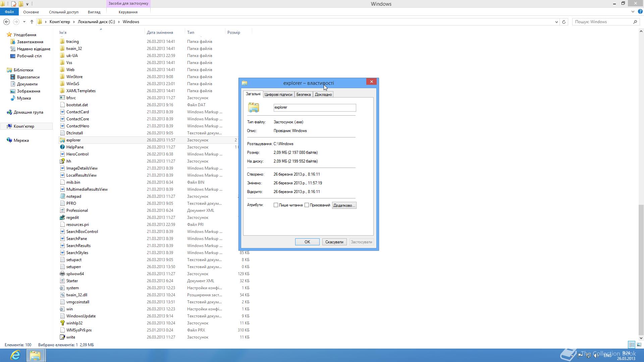
Task: Enable the 'Лише читання' checkbox
Action: [x=276, y=205]
